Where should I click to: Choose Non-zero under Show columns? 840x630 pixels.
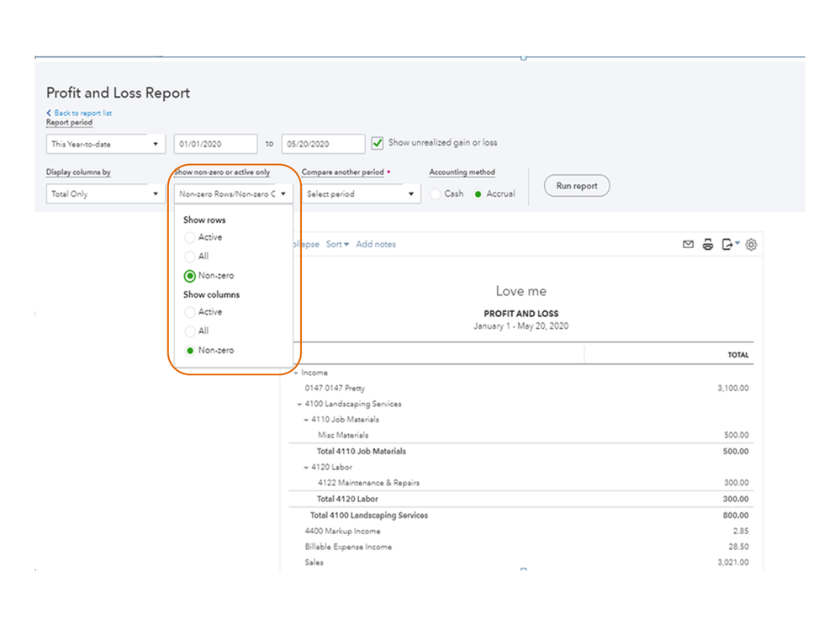(x=190, y=351)
